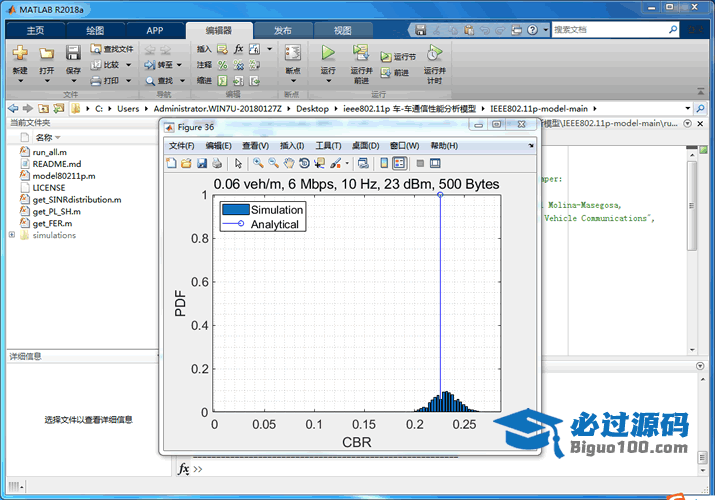Switch to the 发布 (Publish) tab

[283, 31]
